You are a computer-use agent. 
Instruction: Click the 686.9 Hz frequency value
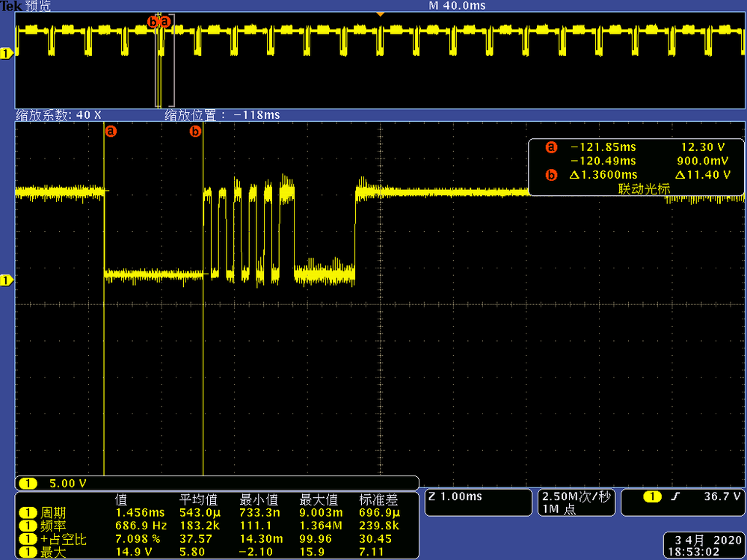pyautogui.click(x=141, y=526)
